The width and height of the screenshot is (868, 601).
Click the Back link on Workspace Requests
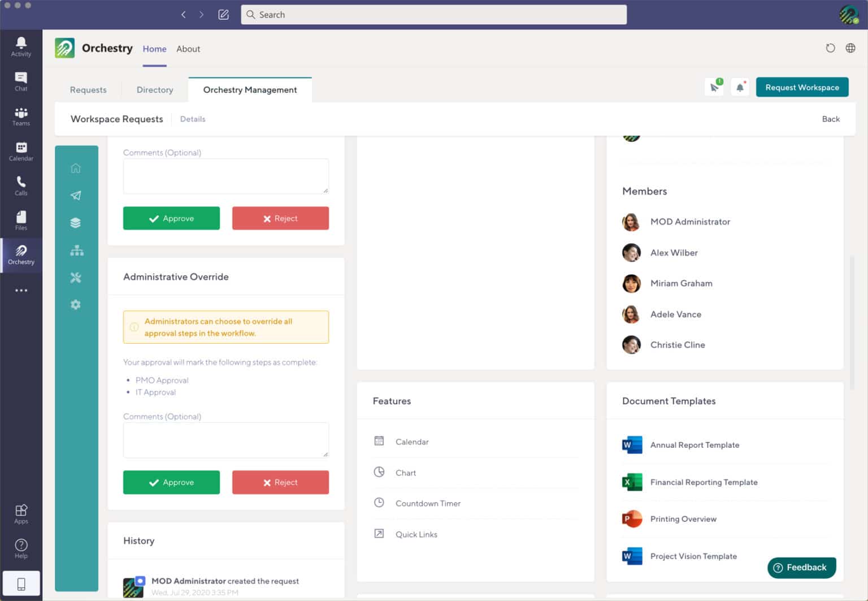pyautogui.click(x=831, y=119)
